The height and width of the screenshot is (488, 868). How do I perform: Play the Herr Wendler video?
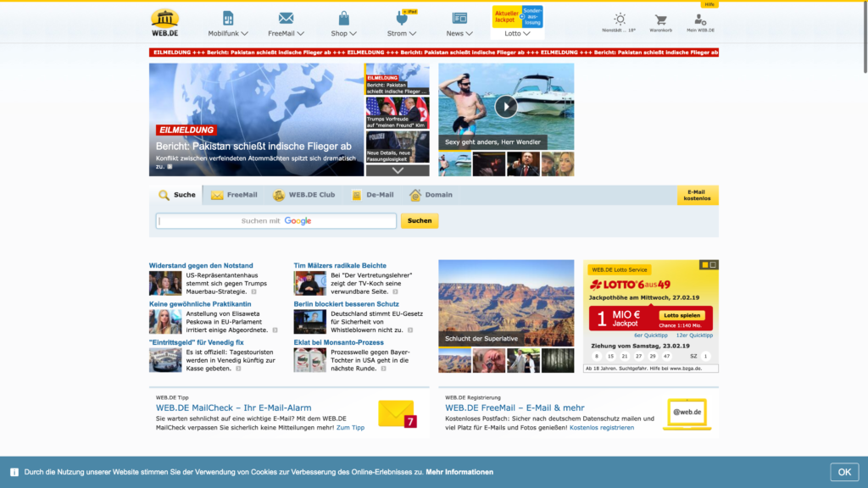(x=506, y=106)
